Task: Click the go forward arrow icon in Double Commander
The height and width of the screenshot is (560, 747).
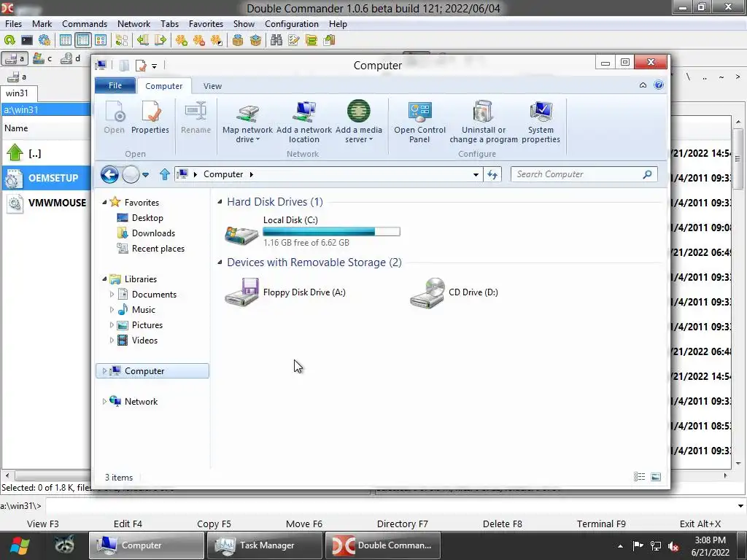Action: [x=160, y=40]
